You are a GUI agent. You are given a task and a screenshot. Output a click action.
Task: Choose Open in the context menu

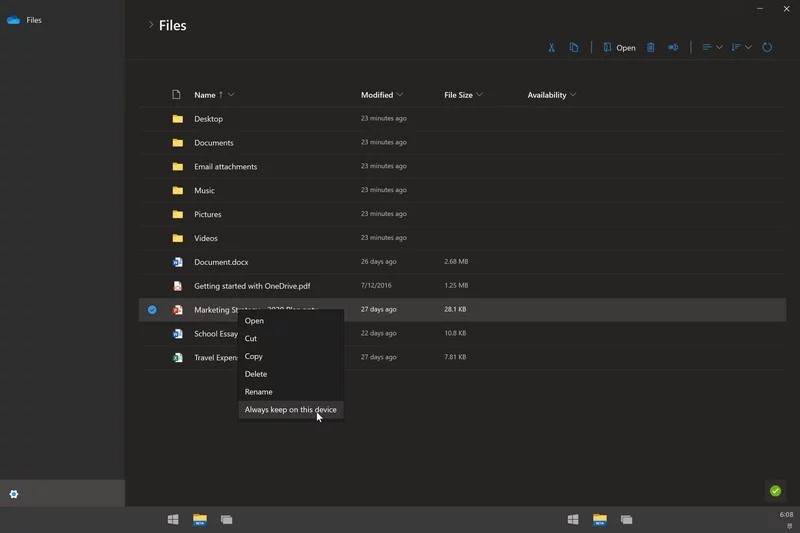(x=291, y=321)
